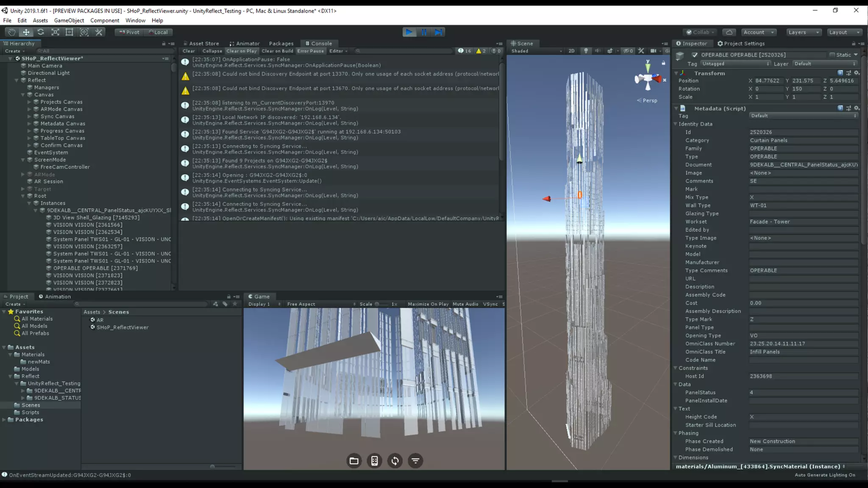Click the Collab button
This screenshot has width=868, height=488.
click(700, 32)
